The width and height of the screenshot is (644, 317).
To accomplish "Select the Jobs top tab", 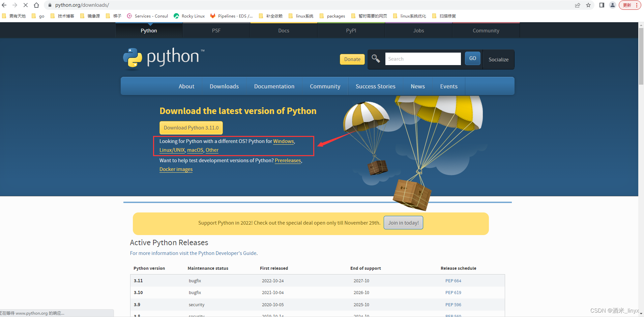I will pos(418,30).
